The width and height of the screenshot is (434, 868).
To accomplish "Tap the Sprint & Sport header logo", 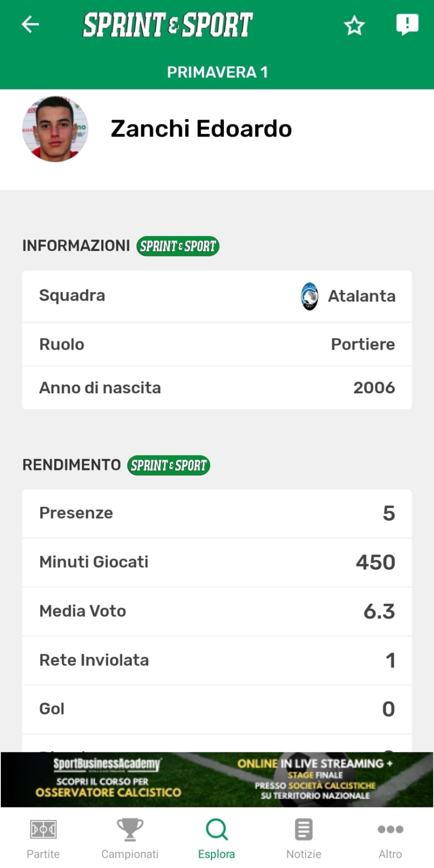I will point(168,25).
